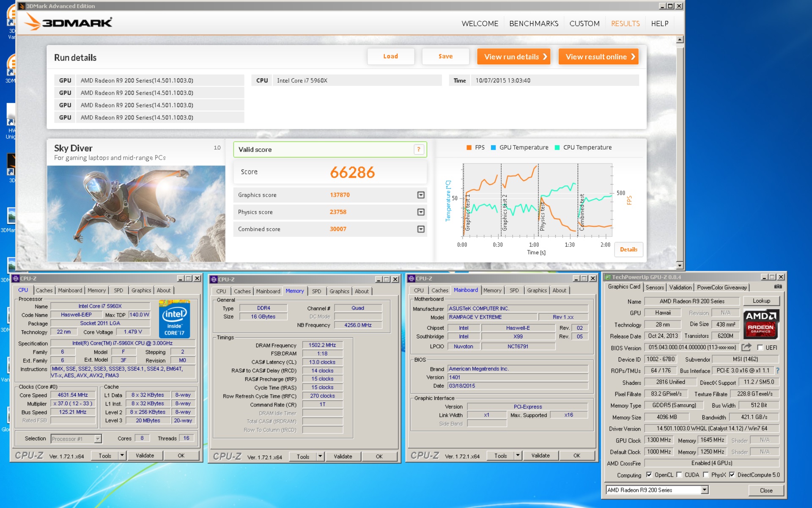
Task: Open the GPU selection dropdown in GPU-Z
Action: pos(704,490)
